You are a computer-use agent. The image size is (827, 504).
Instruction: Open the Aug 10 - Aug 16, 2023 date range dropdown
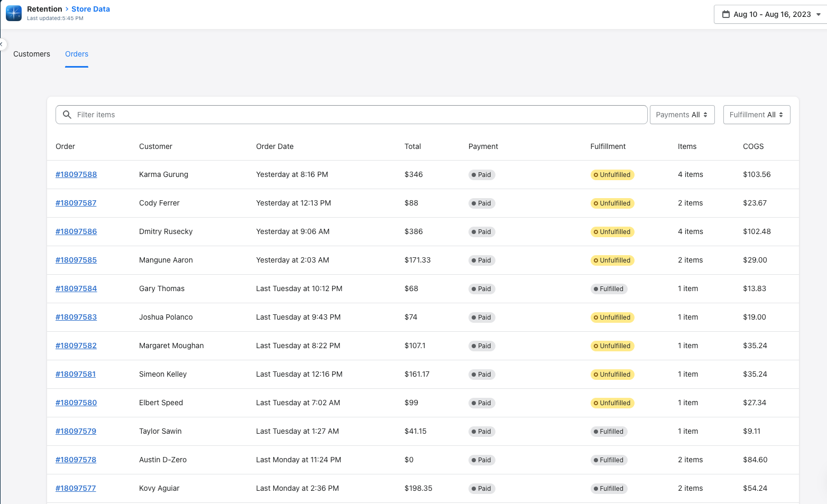click(x=771, y=14)
